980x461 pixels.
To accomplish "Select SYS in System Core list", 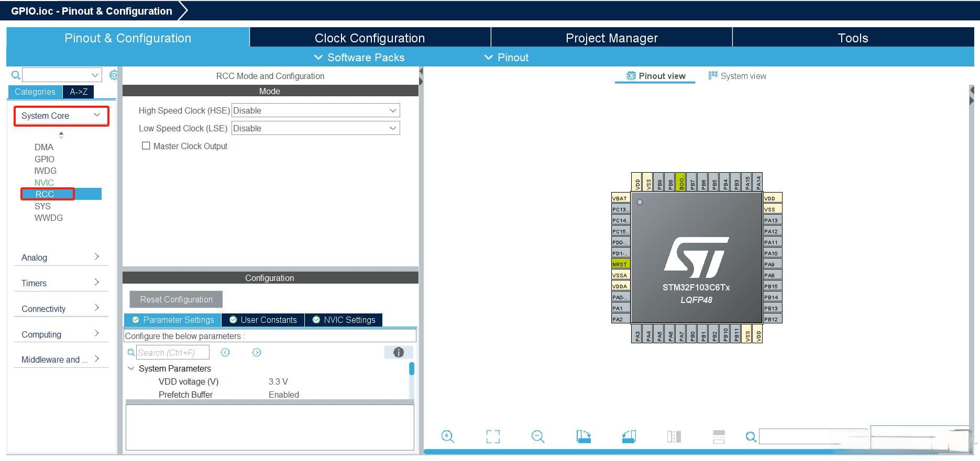I will click(x=42, y=206).
